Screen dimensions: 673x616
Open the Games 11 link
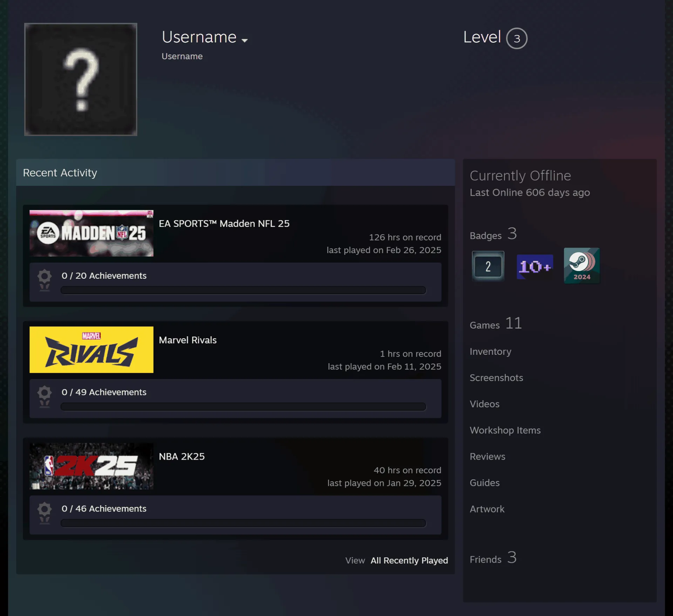[x=496, y=323]
